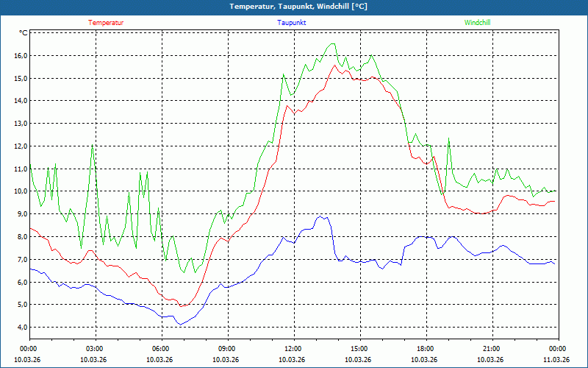Click the 21:00 time axis label
Image resolution: width=588 pixels, height=368 pixels.
coord(491,349)
